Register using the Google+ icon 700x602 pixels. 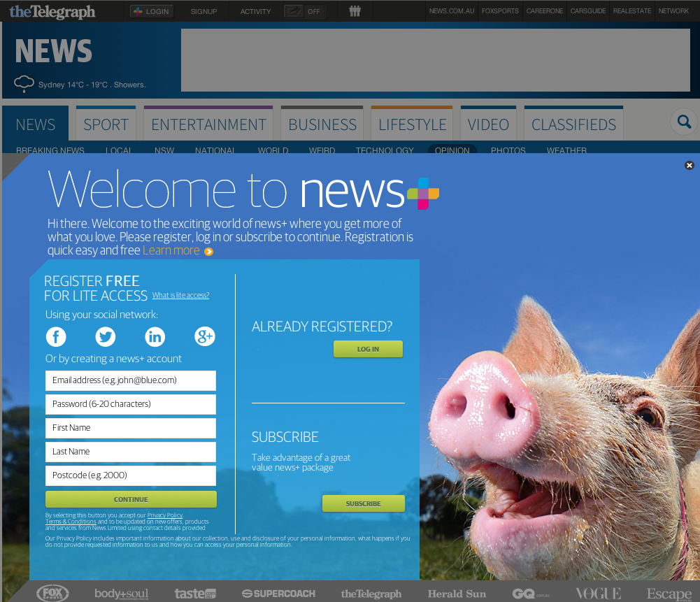click(204, 336)
